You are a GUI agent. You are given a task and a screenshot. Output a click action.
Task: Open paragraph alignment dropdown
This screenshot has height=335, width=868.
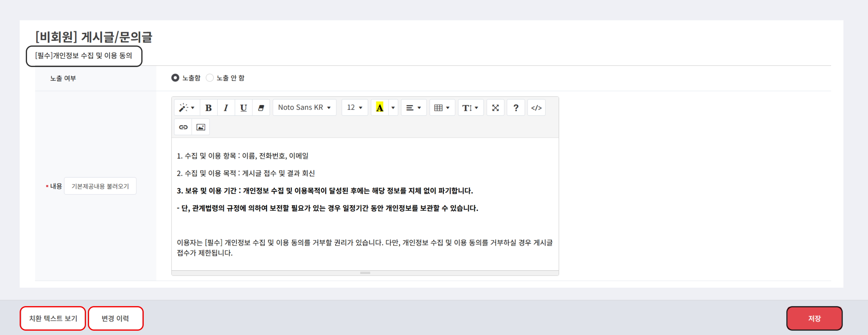pyautogui.click(x=413, y=108)
